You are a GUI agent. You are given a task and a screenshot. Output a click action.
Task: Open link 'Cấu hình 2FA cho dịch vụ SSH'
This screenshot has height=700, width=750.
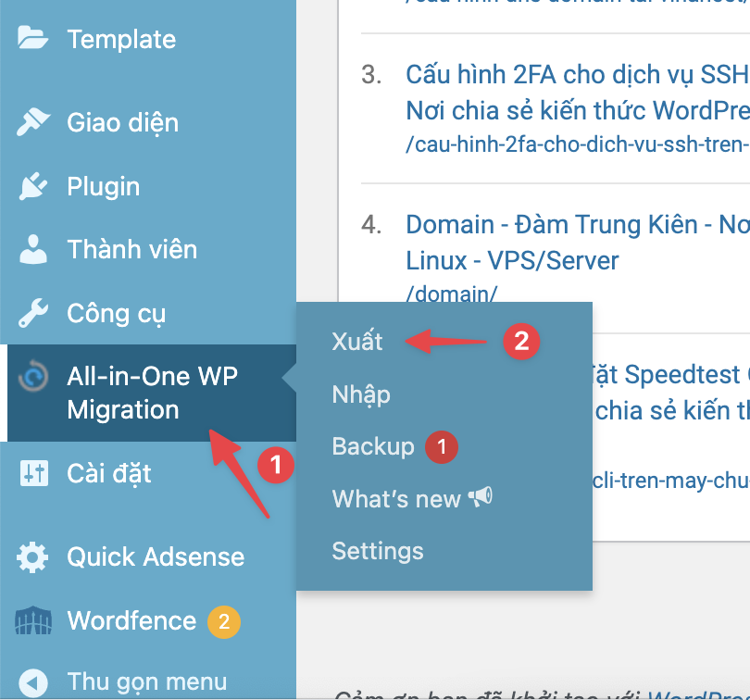(578, 75)
